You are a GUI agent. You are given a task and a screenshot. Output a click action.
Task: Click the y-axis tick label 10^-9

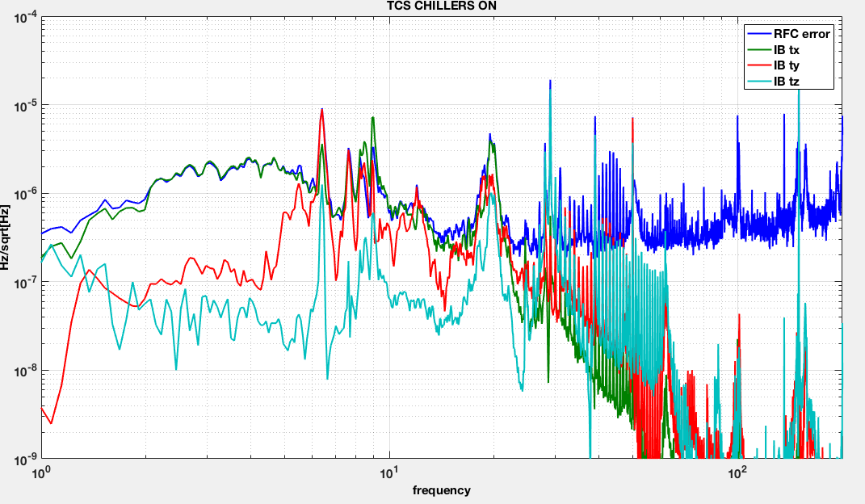[25, 460]
